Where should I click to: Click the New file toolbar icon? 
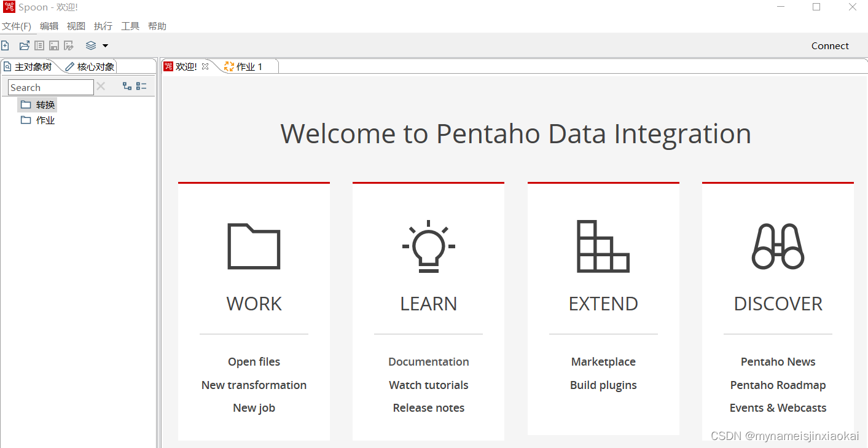[5, 45]
